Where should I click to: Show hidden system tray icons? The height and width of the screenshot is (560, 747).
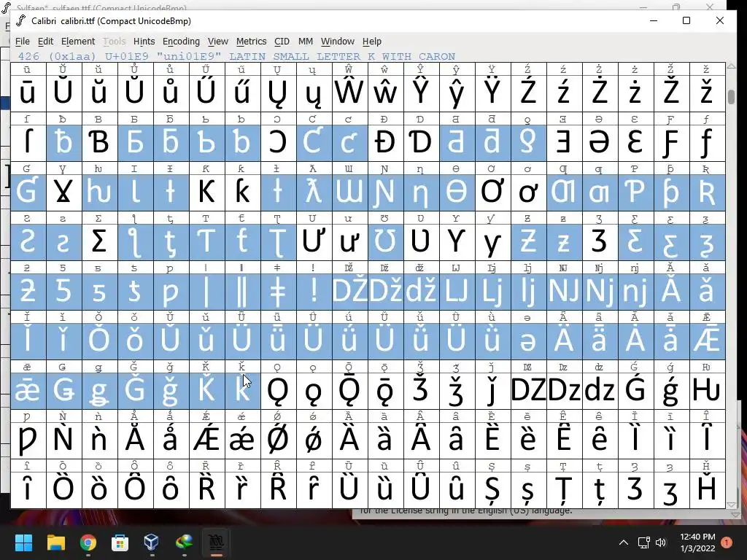pos(623,542)
